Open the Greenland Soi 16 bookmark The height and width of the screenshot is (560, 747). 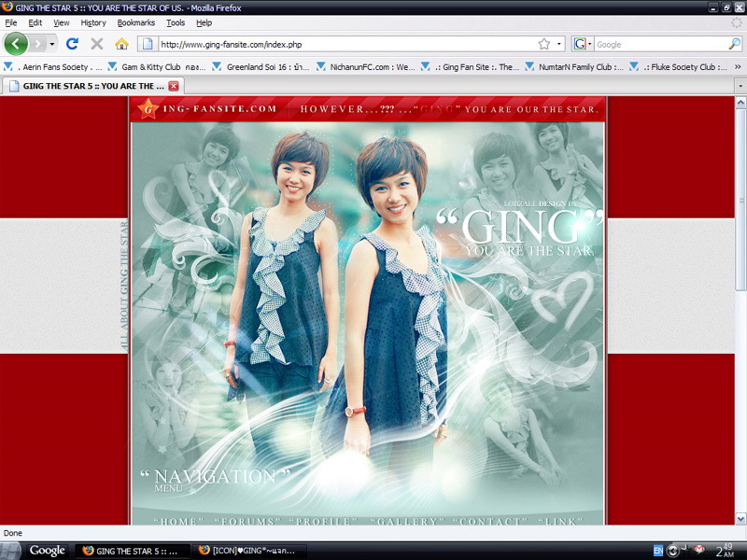261,67
